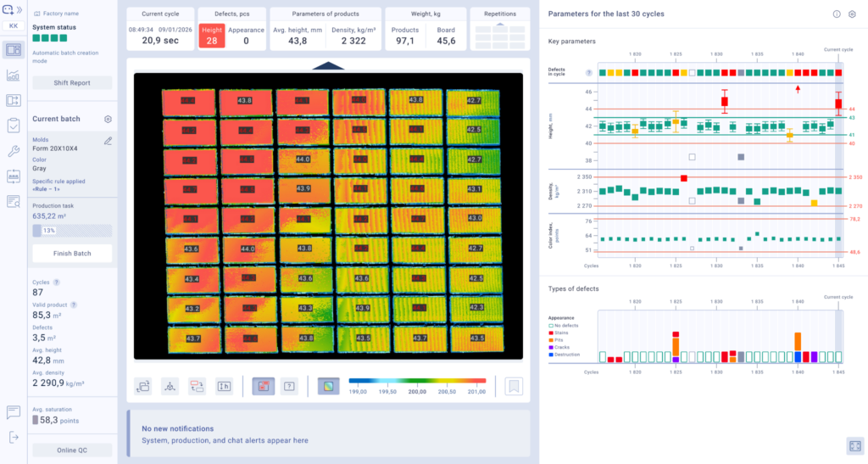Toggle the defect highlight overlay icon
Screen dimensions: 868x464
tap(263, 386)
